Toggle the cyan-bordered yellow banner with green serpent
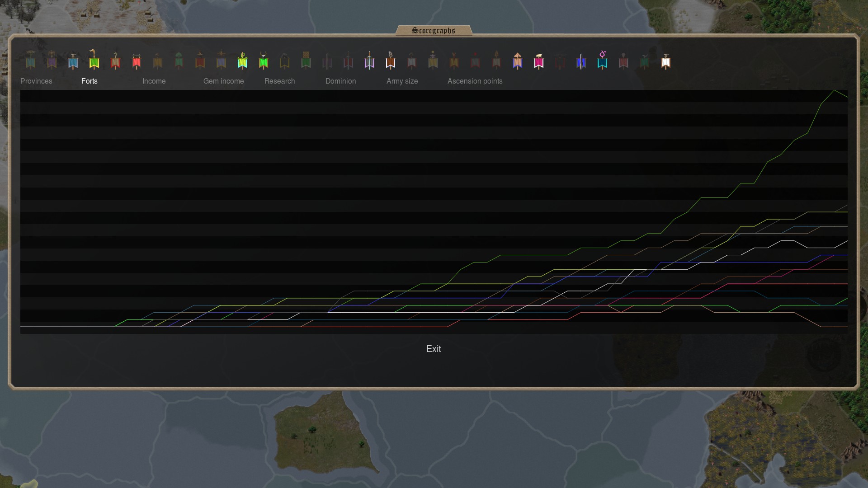This screenshot has width=868, height=488. [x=242, y=60]
